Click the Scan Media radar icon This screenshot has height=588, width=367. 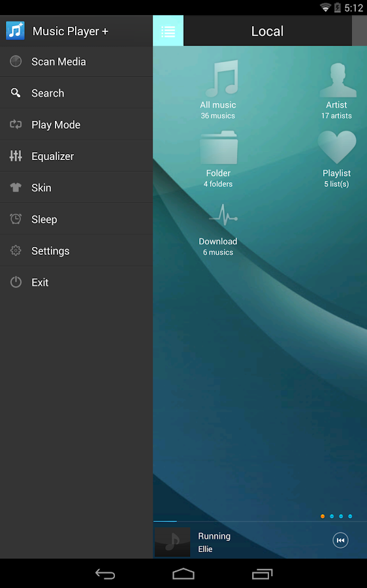[16, 61]
